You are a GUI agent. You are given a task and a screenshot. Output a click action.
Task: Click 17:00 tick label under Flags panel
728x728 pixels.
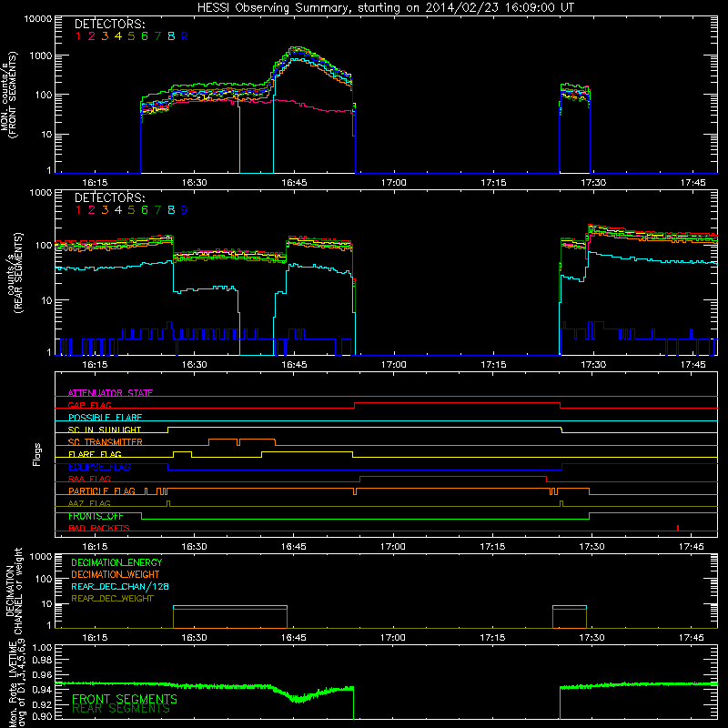point(393,547)
